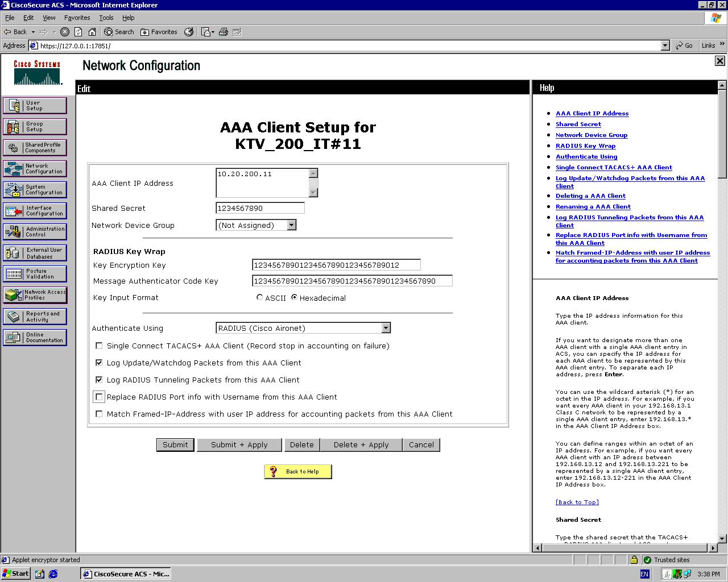
Task: Open Administration Control sidebar icon
Action: tap(35, 232)
